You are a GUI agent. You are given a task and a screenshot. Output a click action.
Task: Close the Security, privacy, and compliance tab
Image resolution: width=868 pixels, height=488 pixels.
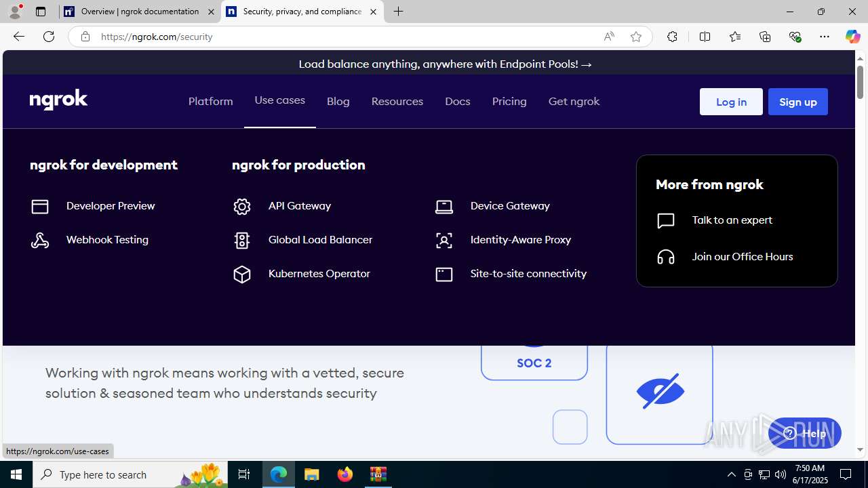point(373,12)
